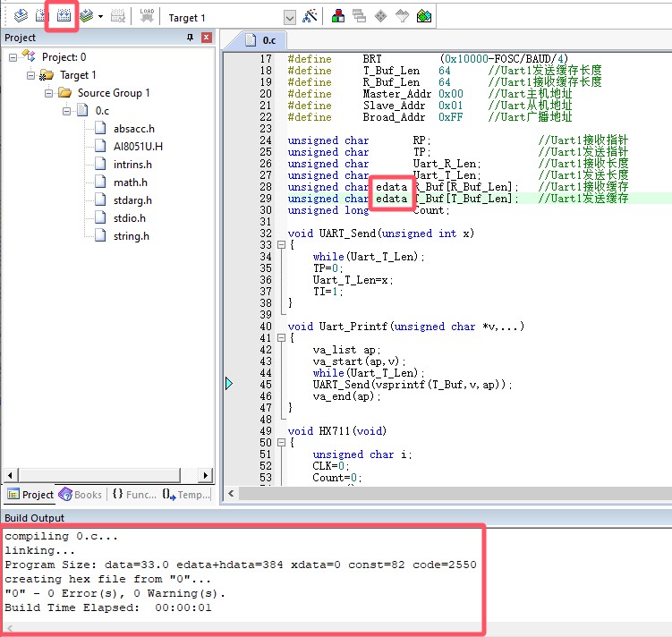Open stdarg.h header in tree
This screenshot has width=672, height=637.
[132, 200]
